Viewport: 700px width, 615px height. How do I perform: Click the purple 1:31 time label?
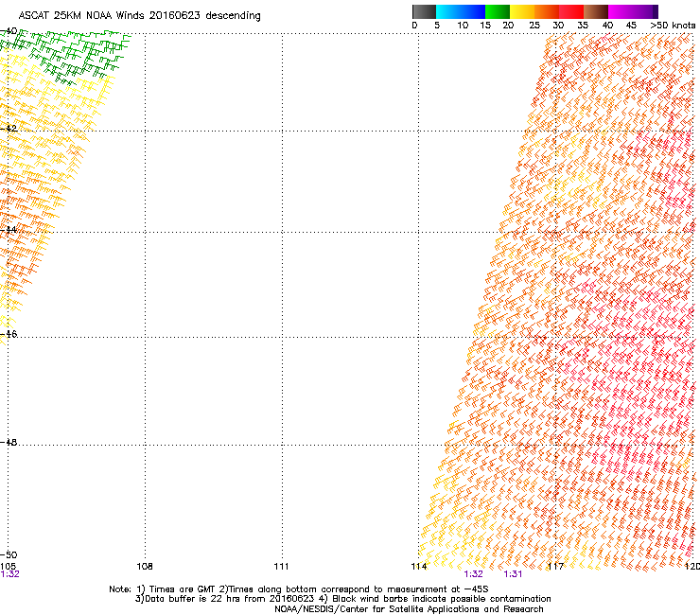point(513,574)
